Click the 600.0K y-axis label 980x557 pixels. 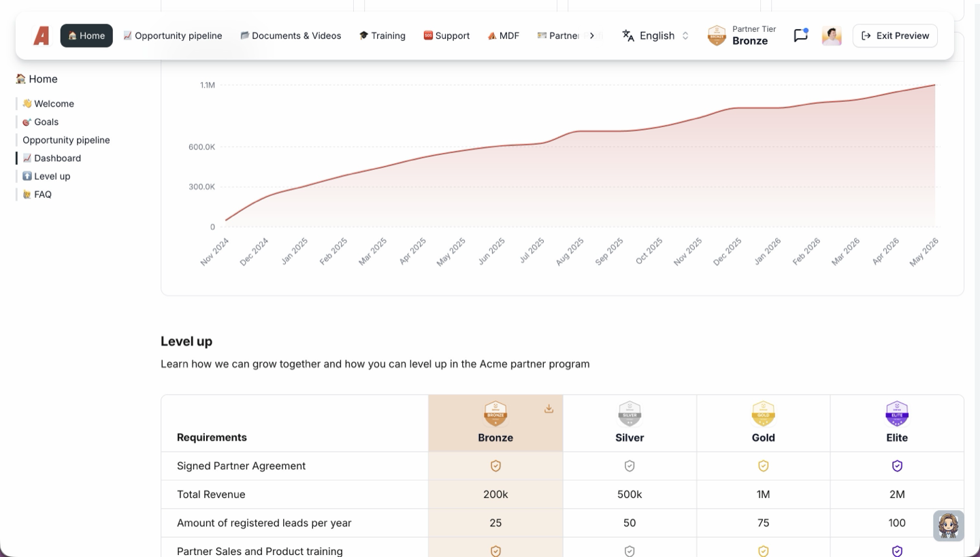(202, 147)
